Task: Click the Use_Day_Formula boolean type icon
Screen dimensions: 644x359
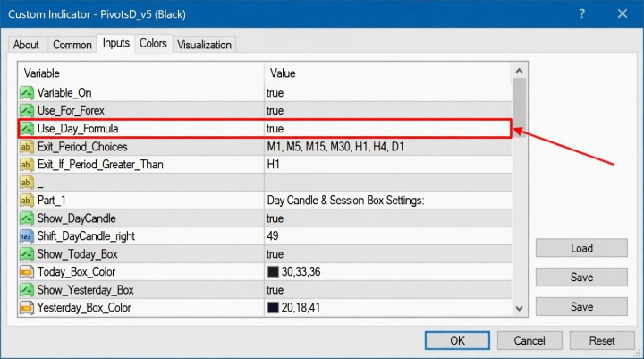Action: [27, 129]
